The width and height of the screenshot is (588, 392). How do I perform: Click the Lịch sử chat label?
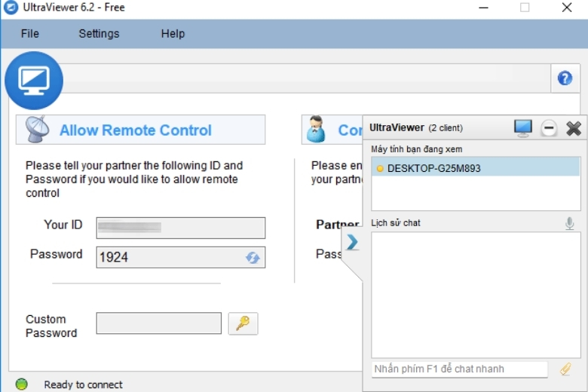tap(396, 223)
